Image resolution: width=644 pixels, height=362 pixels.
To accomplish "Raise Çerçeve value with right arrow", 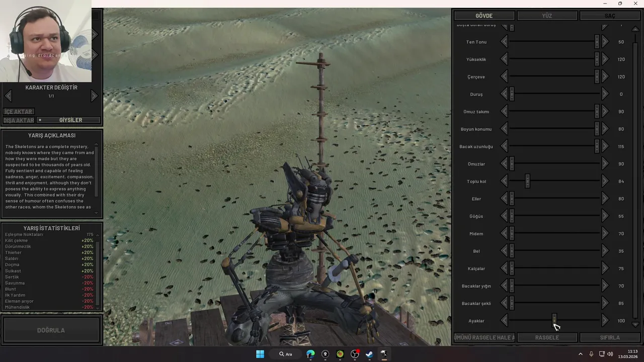I will (x=605, y=76).
